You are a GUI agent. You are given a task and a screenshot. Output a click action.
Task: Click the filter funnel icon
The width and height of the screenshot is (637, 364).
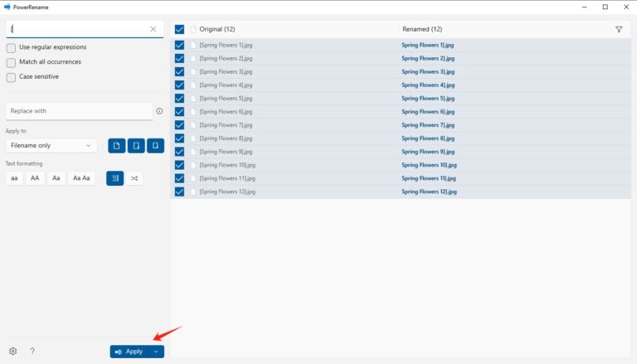click(619, 29)
